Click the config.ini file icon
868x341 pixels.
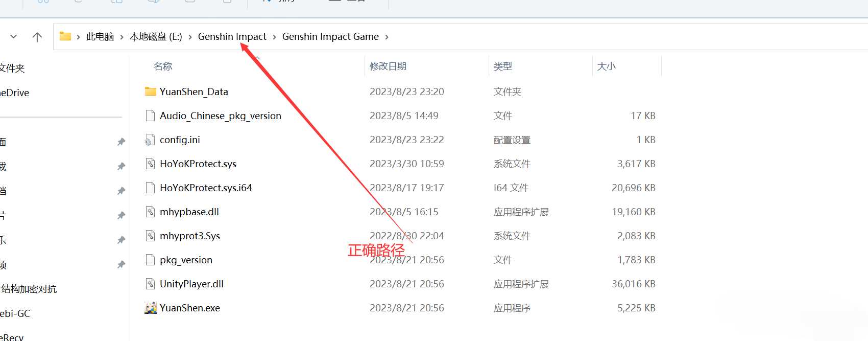(150, 140)
